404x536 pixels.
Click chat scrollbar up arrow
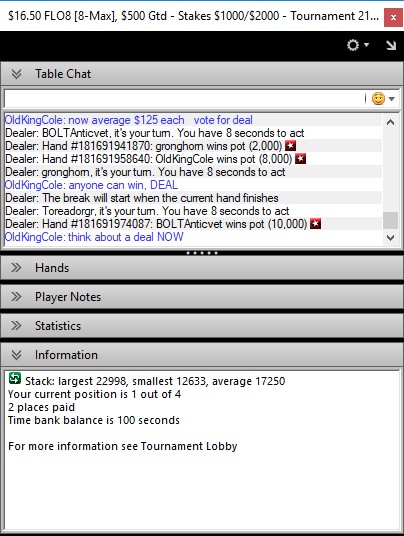[391, 122]
